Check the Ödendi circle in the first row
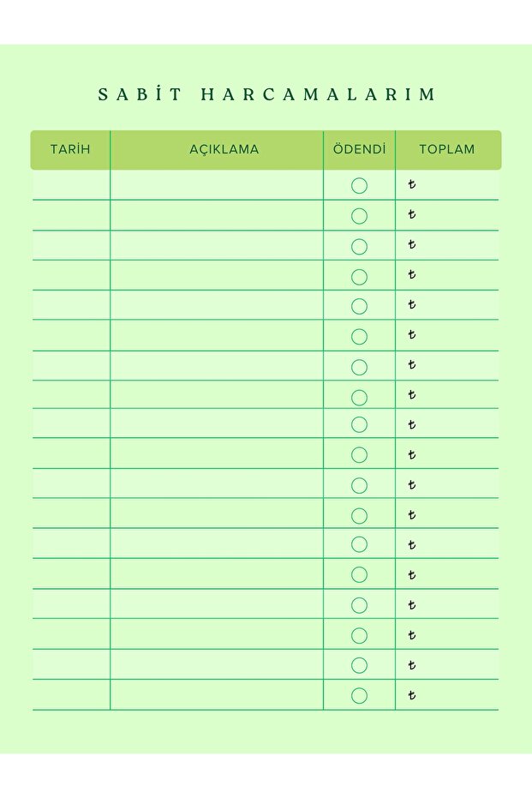The width and height of the screenshot is (532, 798). pos(359,185)
